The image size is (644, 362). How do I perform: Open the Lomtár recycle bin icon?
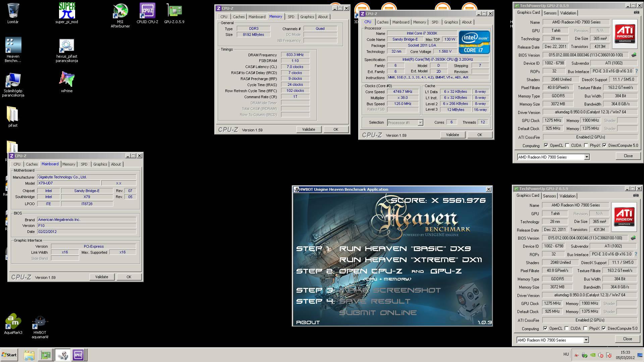pyautogui.click(x=13, y=13)
